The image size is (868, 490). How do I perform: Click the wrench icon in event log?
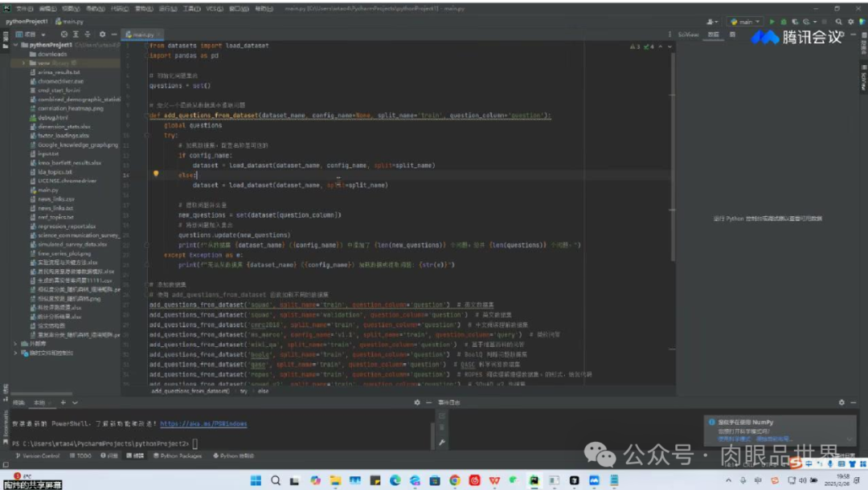click(442, 443)
